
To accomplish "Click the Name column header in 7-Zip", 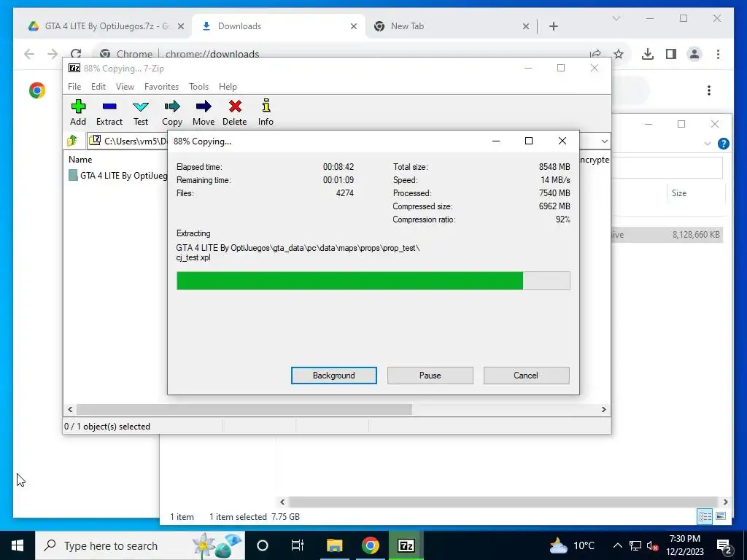I will click(x=80, y=160).
